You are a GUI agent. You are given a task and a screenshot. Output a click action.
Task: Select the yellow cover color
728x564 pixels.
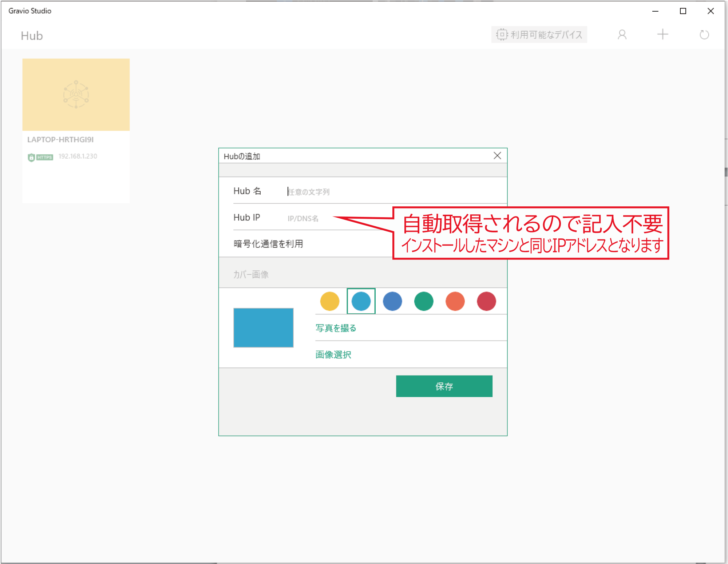330,301
